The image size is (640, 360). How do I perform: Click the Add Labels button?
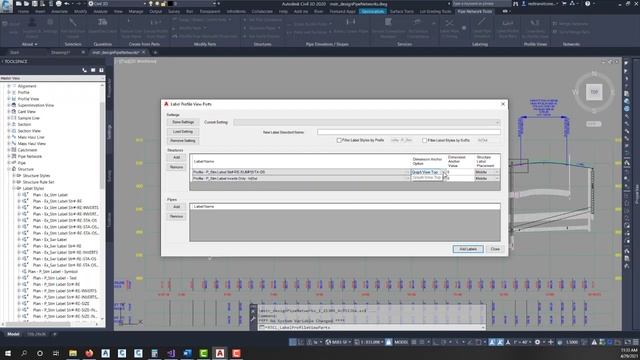pyautogui.click(x=468, y=249)
